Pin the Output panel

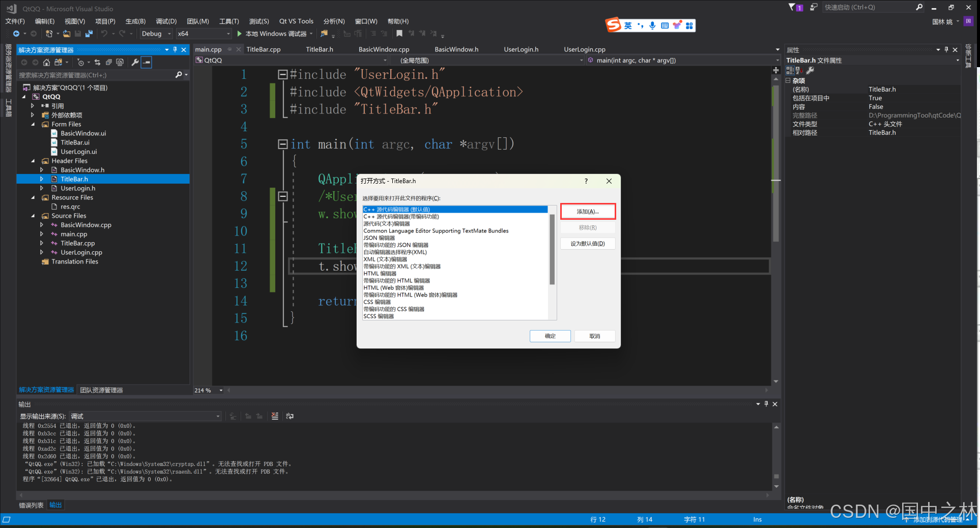766,404
